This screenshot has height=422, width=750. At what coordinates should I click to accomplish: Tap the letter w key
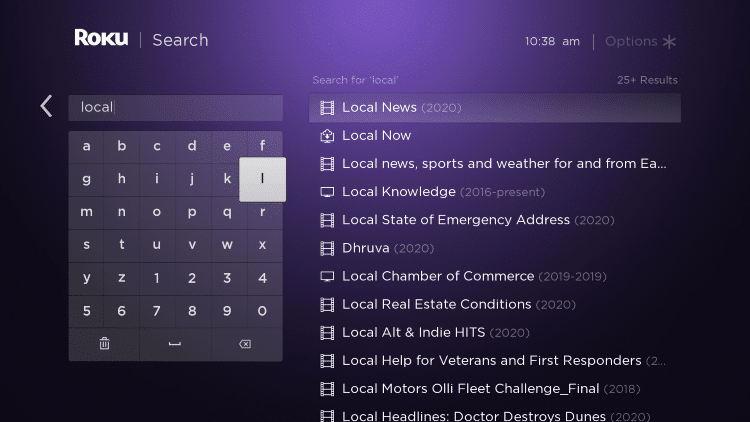coord(227,245)
